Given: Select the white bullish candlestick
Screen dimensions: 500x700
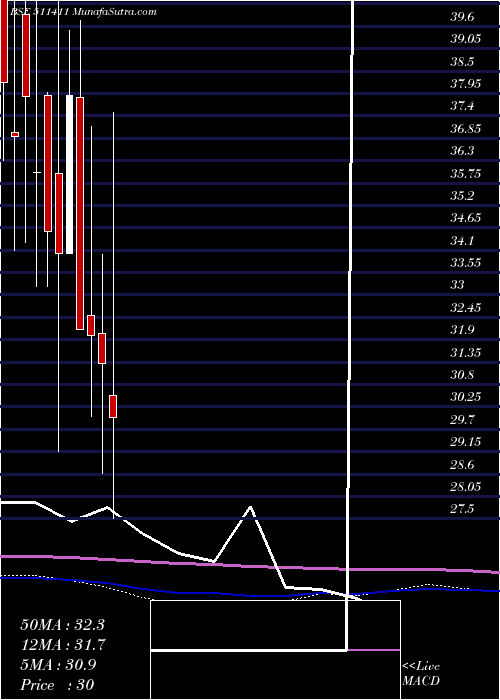Looking at the screenshot, I should (70, 175).
